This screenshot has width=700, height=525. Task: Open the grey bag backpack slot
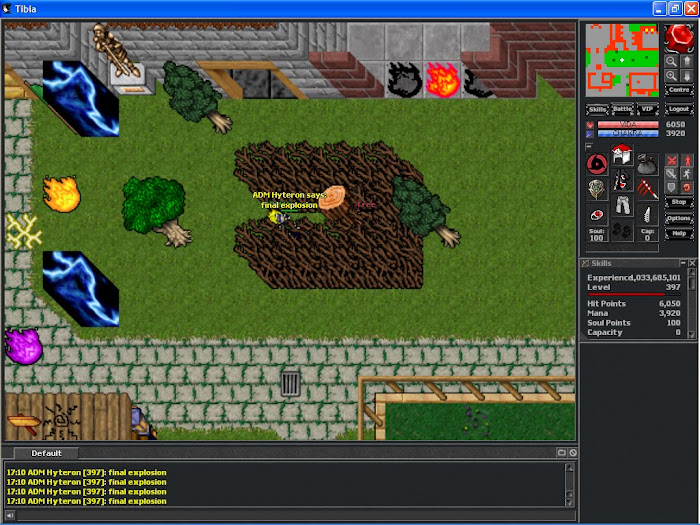tap(647, 164)
